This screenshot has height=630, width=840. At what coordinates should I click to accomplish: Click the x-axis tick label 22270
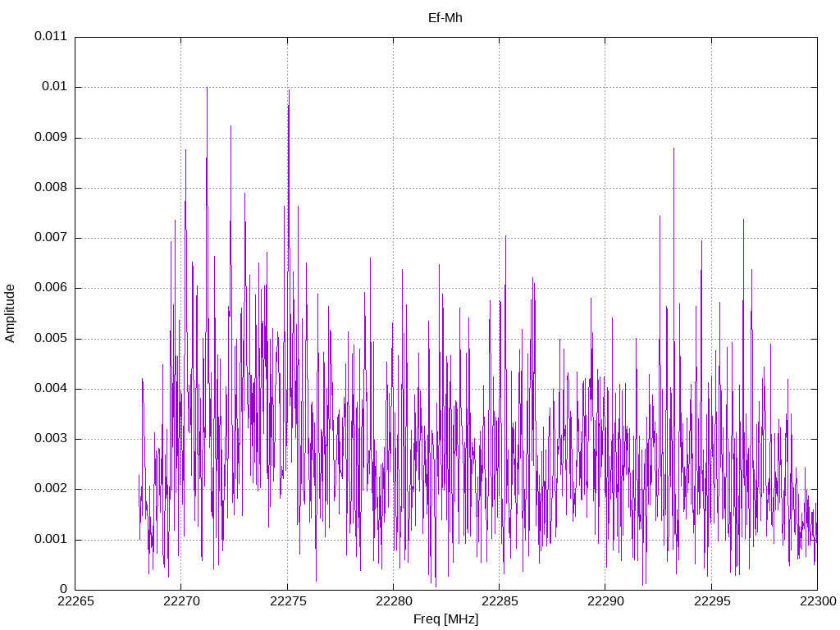pyautogui.click(x=181, y=601)
